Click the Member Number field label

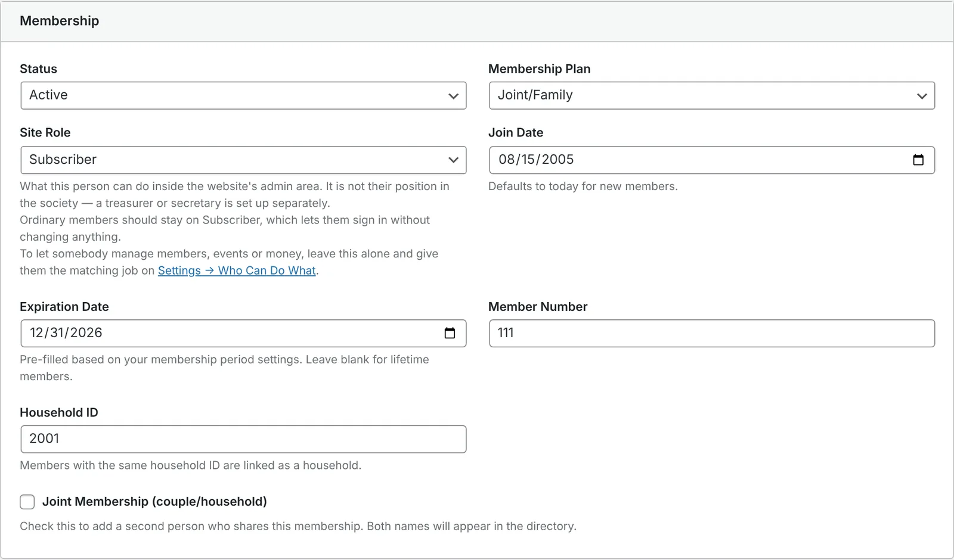tap(538, 307)
